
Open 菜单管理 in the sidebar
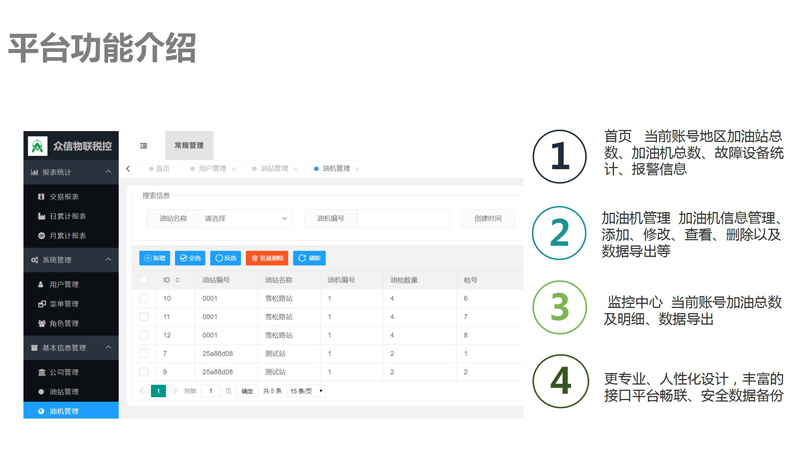coord(64,304)
